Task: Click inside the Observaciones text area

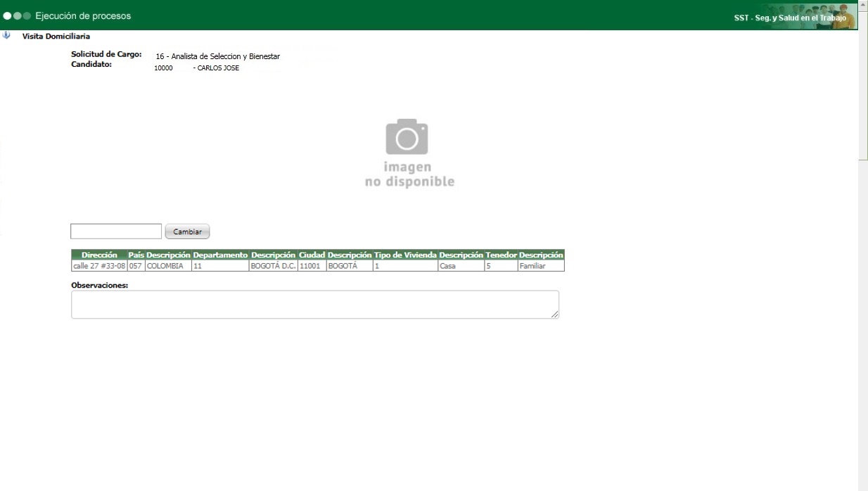Action: coord(315,305)
